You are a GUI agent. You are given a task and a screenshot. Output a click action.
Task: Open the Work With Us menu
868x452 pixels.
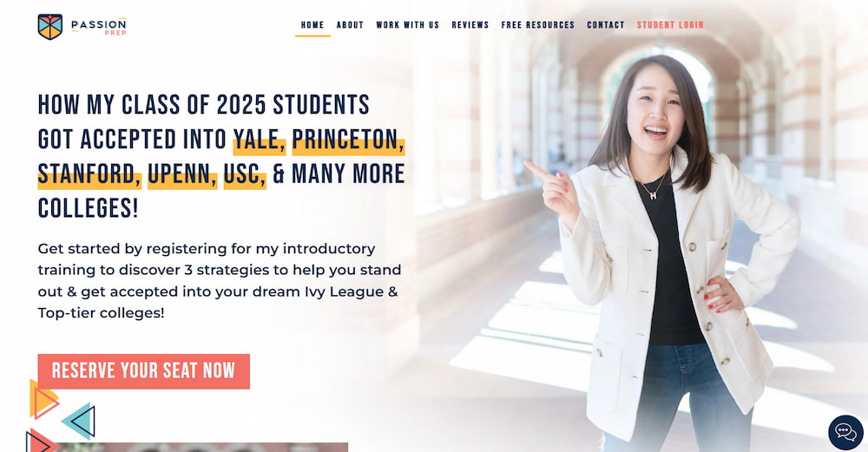(407, 25)
